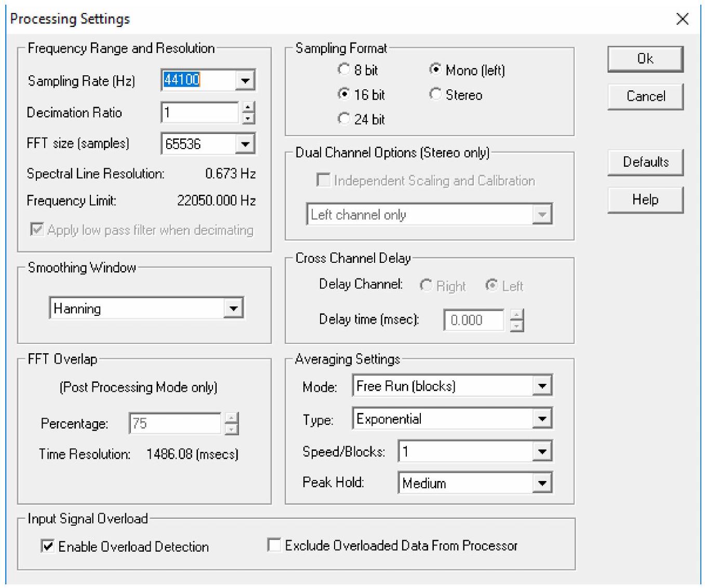Image resolution: width=705 pixels, height=588 pixels.
Task: Close the Processing Settings dialog
Action: tap(683, 19)
